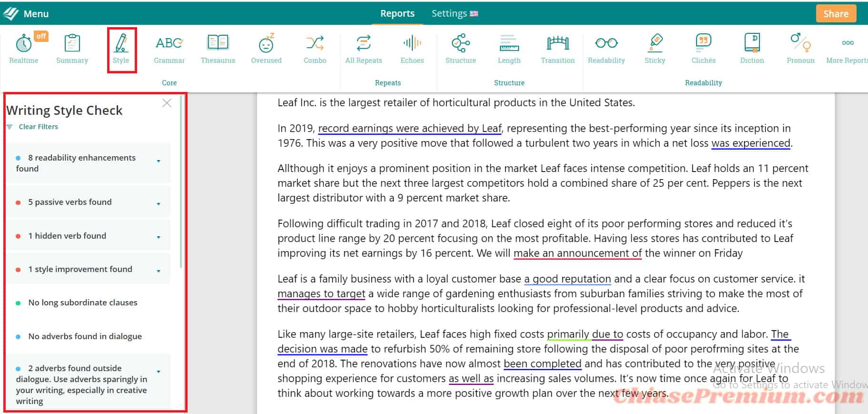Open the Sticky sentences report
868x414 pixels.
[x=655, y=49]
